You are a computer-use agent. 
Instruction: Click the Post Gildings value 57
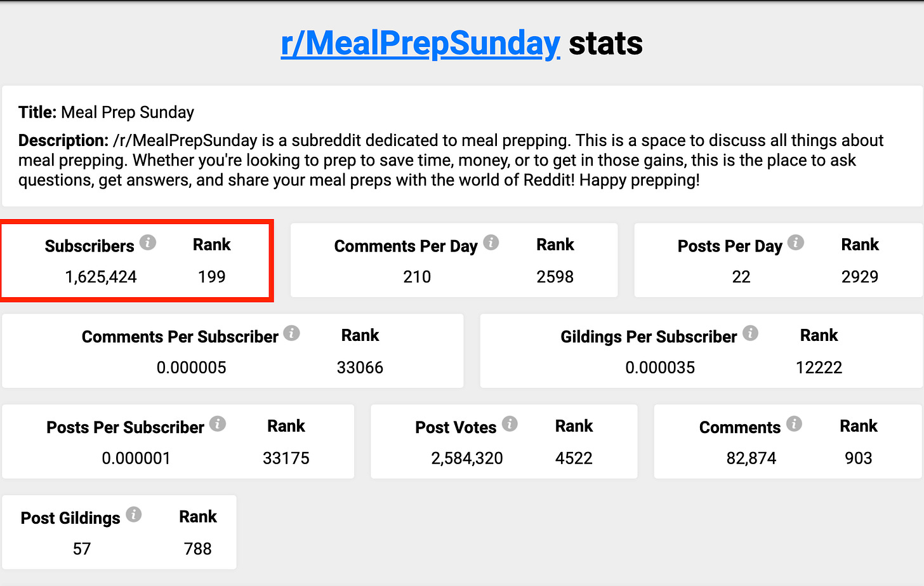click(82, 549)
